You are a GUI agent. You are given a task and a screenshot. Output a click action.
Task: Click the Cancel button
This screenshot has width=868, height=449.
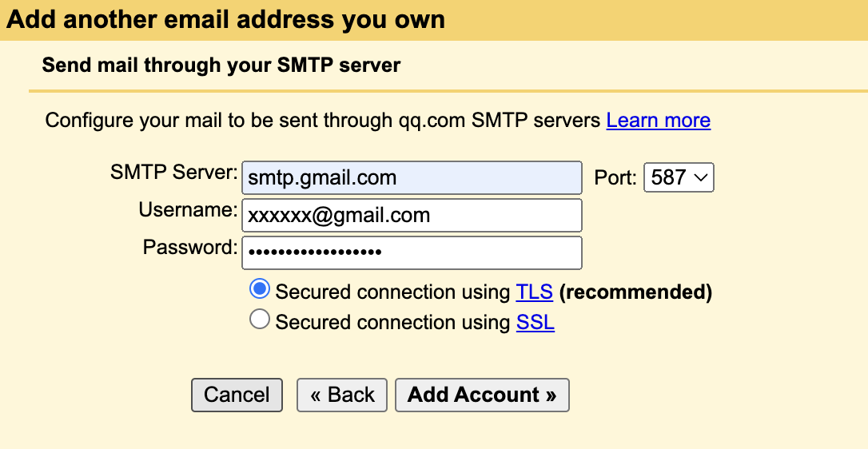(x=237, y=395)
